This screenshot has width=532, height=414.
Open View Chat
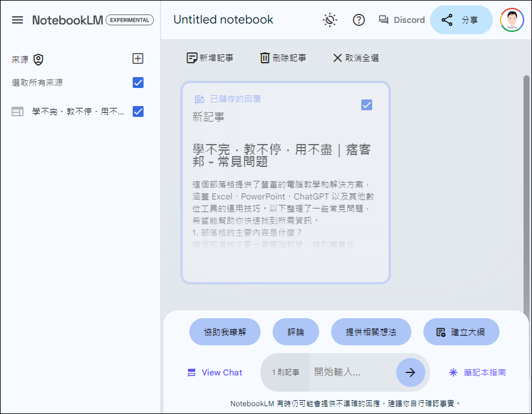click(x=215, y=372)
